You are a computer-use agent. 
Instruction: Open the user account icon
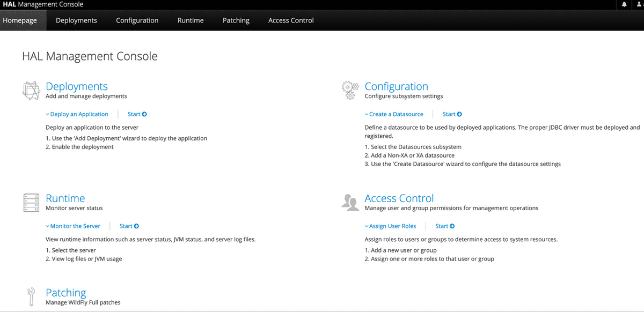(639, 4)
